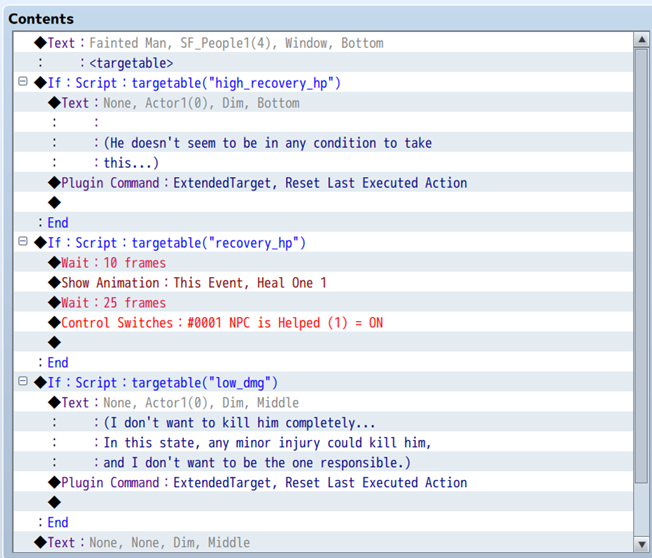Select the End row after high_recovery_hp block
This screenshot has height=558, width=652.
(x=324, y=222)
